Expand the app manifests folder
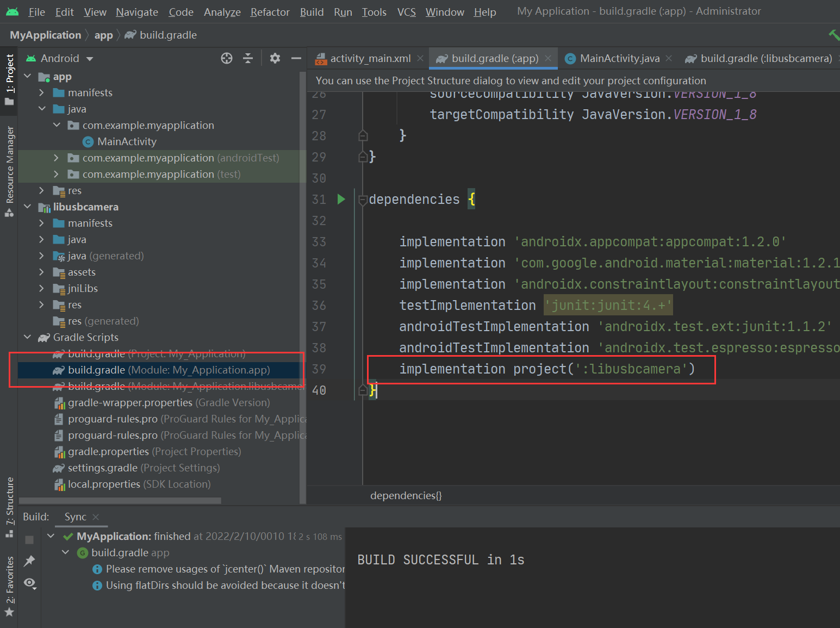The height and width of the screenshot is (628, 840). tap(42, 92)
